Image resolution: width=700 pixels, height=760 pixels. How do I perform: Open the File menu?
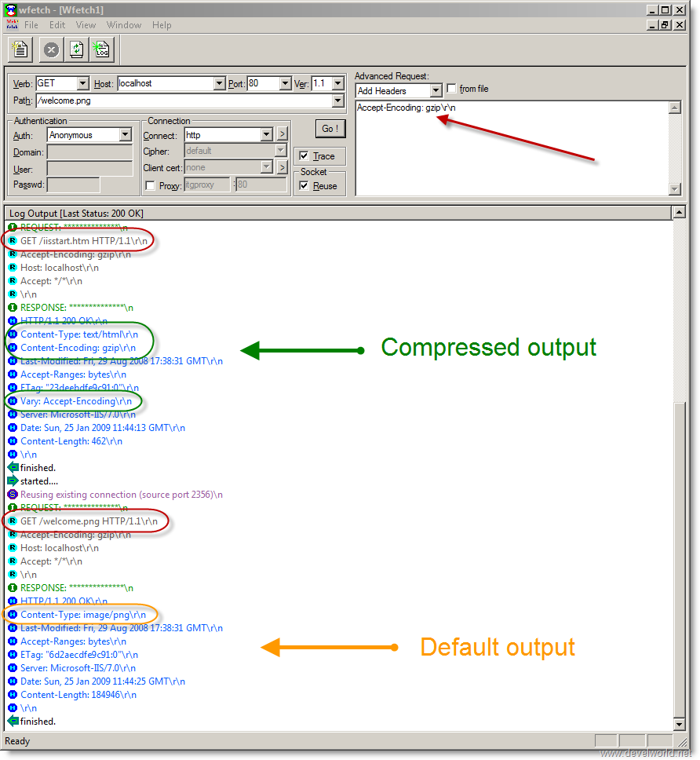tap(31, 25)
